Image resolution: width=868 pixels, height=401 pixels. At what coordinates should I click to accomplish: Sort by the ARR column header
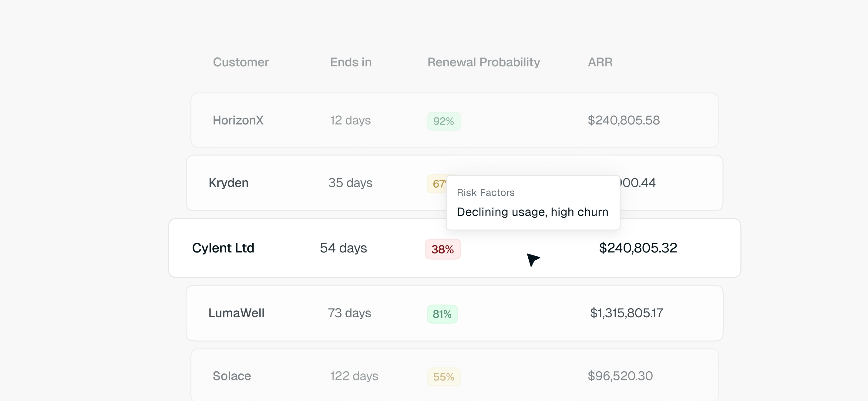tap(600, 62)
